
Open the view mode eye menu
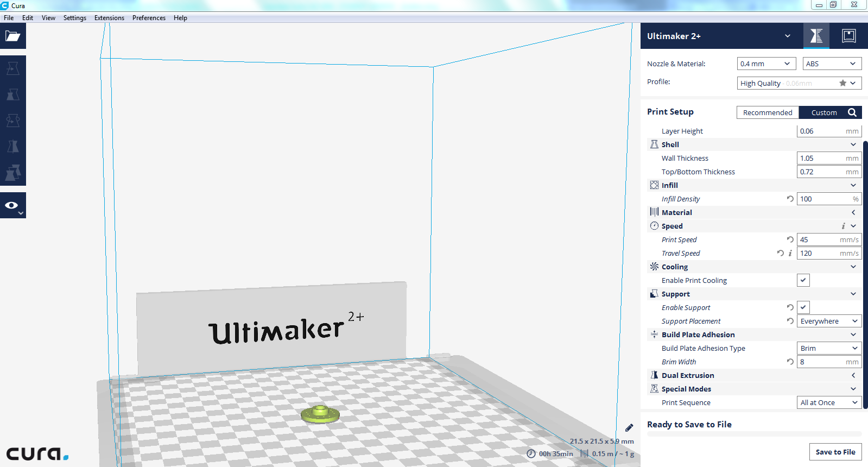point(13,205)
